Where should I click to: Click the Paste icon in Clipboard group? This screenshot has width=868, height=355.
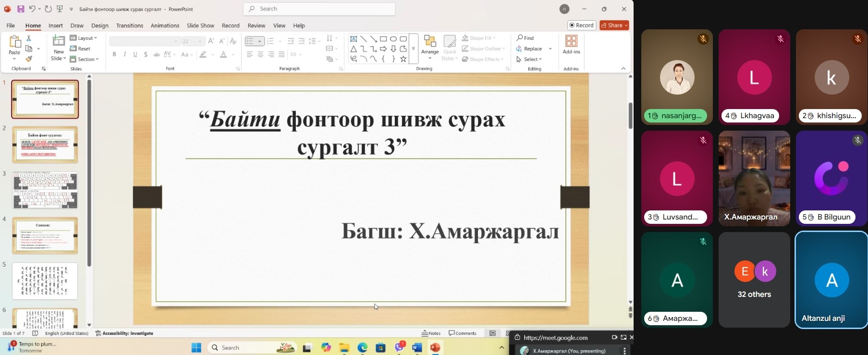pos(14,43)
